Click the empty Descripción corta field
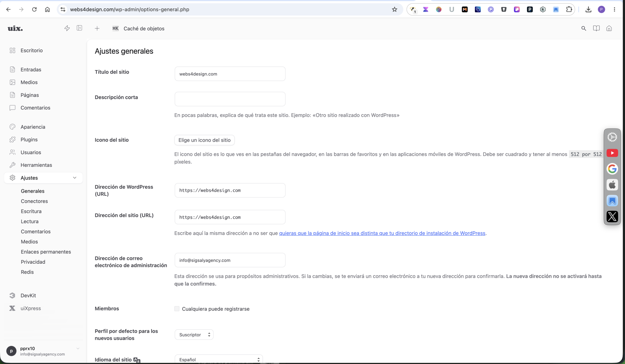This screenshot has width=625, height=364. 230,99
